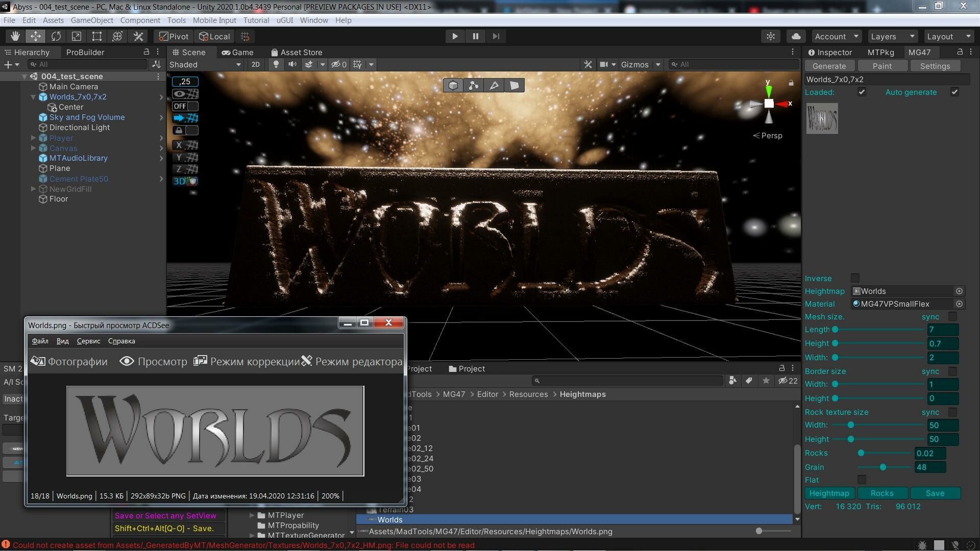This screenshot has width=980, height=551.
Task: Click the heightmap object picker circle
Action: pos(959,291)
